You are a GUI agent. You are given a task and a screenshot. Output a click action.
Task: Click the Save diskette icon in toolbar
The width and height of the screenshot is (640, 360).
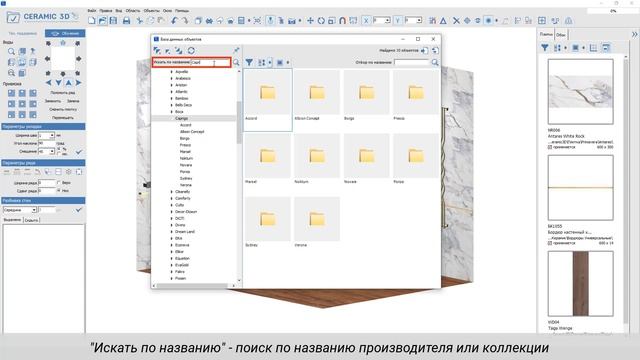click(113, 20)
